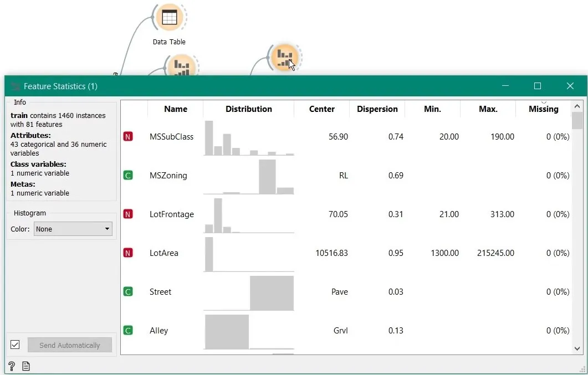Select the Alley row name
The width and height of the screenshot is (588, 375).
click(x=159, y=331)
